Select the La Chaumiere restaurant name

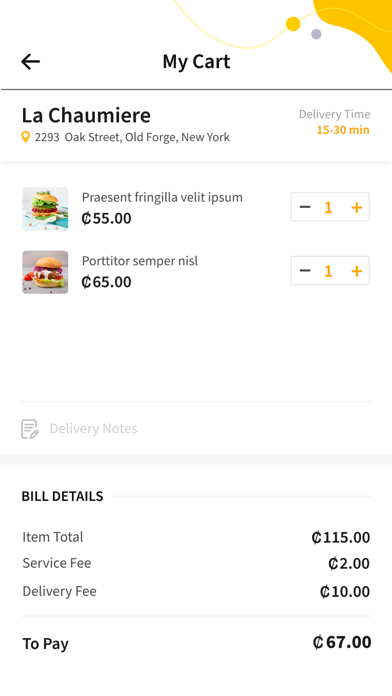(86, 115)
